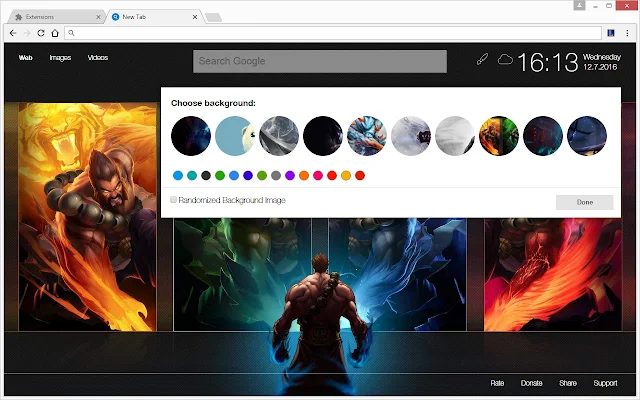640x400 pixels.
Task: Click the browser address bar
Action: pos(333,33)
